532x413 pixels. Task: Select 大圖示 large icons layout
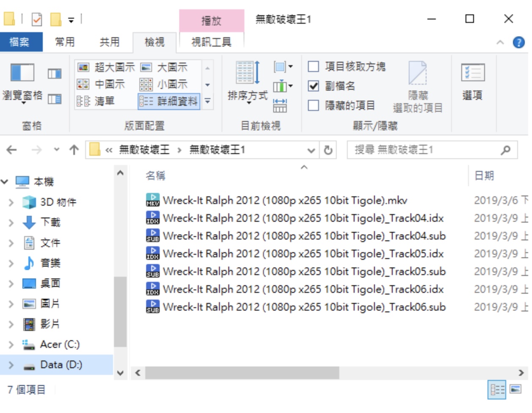click(x=164, y=67)
